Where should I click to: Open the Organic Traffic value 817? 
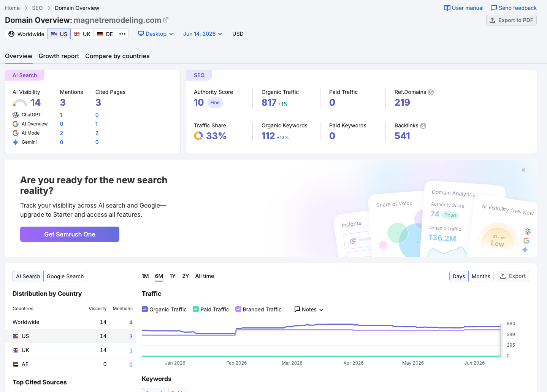click(x=269, y=102)
